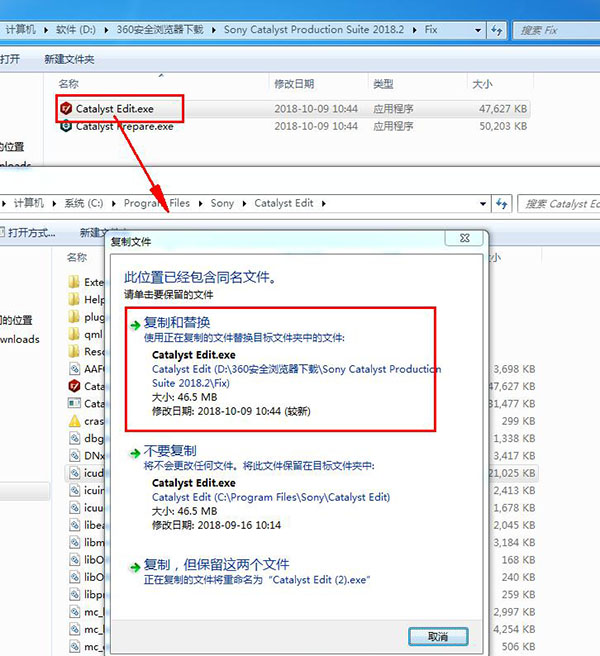Select the icud file sized 21,025 KB

74,473
